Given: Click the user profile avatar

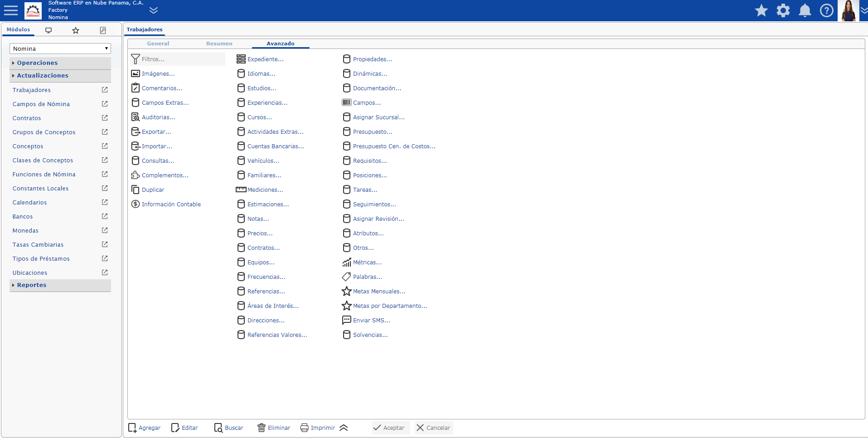Looking at the screenshot, I should 849,10.
